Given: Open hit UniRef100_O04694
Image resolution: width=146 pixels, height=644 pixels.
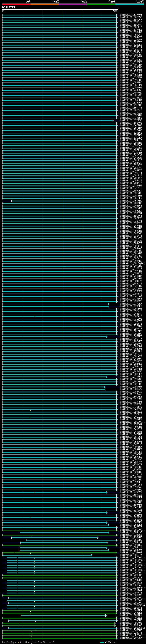Looking at the screenshot, I should (x=131, y=349).
